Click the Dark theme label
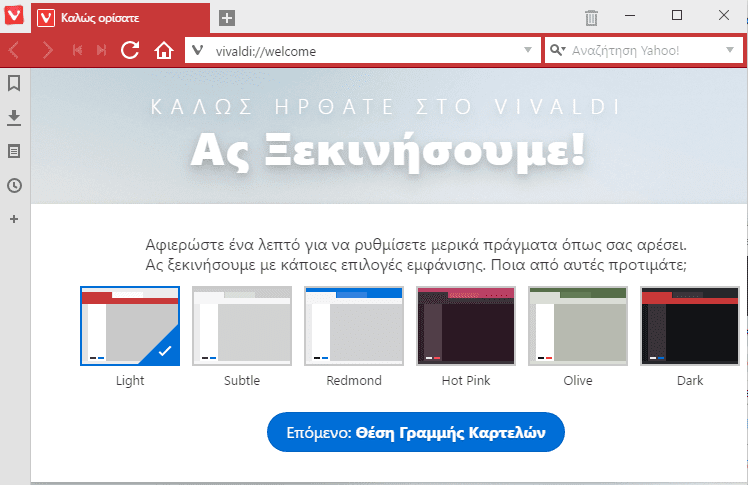 click(x=690, y=381)
